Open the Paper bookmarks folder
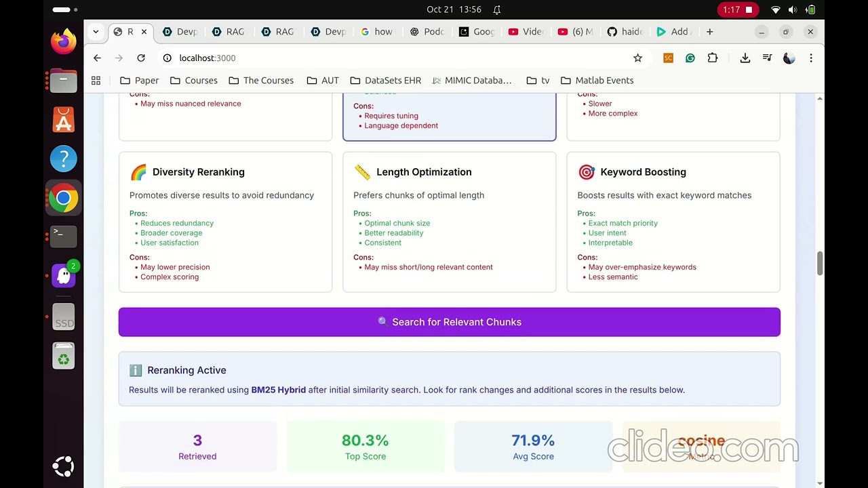This screenshot has height=488, width=868. point(140,80)
